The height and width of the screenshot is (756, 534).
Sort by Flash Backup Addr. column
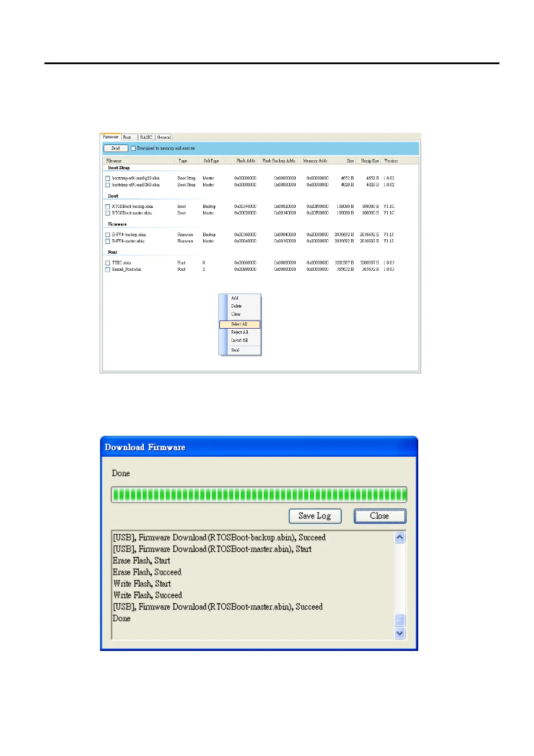279,161
